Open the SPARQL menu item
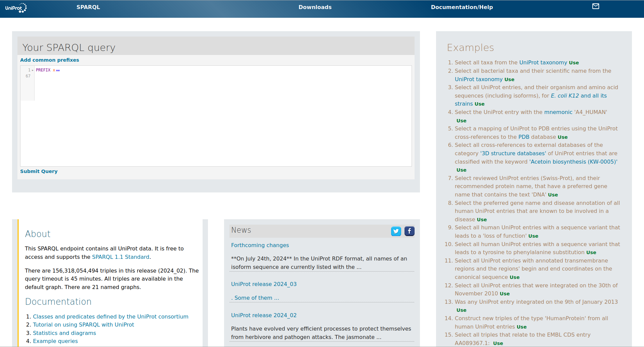 [88, 7]
